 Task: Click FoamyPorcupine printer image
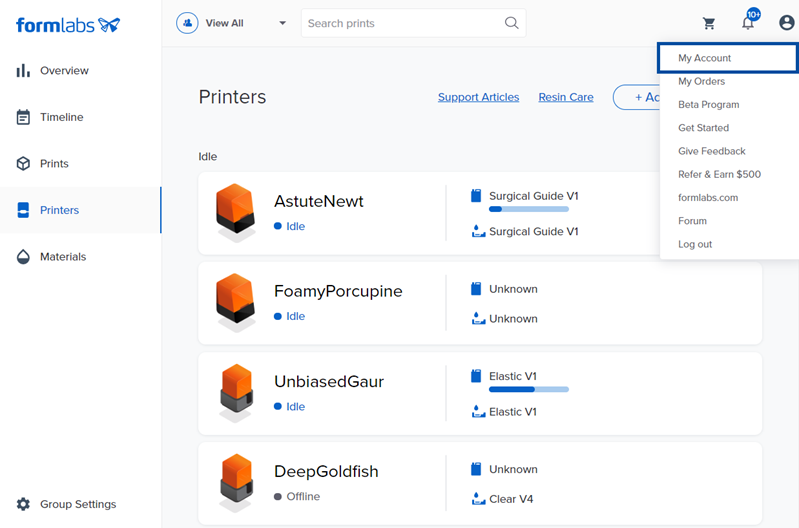(x=235, y=302)
